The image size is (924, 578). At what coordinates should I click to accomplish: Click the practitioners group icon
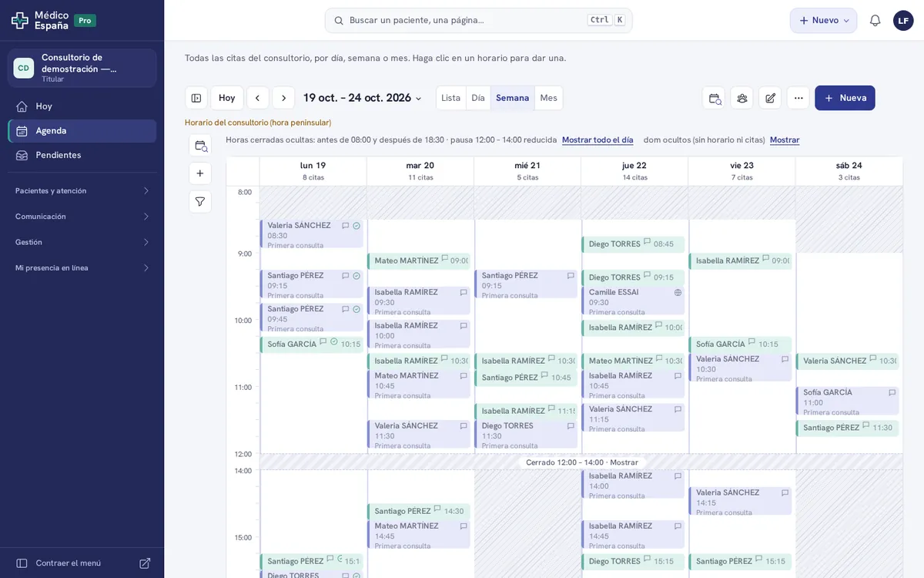tap(742, 98)
